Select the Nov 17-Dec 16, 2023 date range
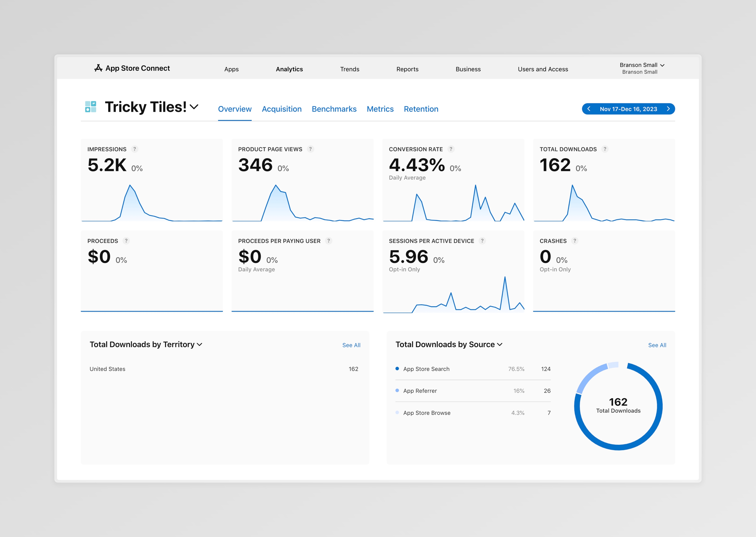The width and height of the screenshot is (756, 537). coord(628,109)
